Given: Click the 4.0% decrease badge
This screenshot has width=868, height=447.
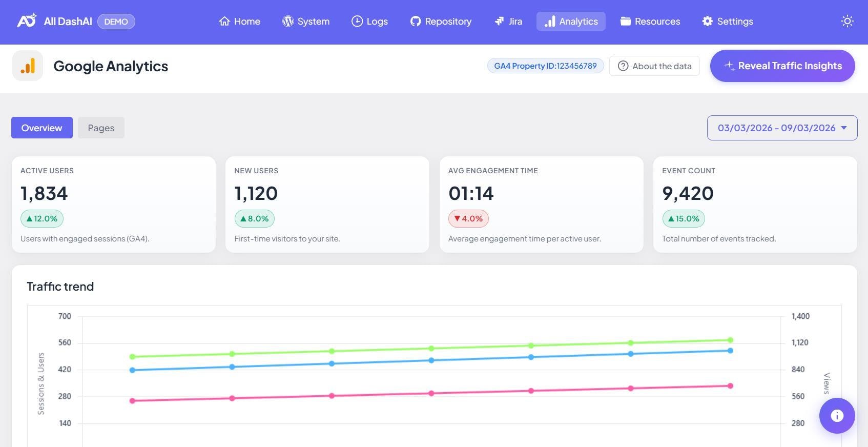Looking at the screenshot, I should tap(468, 218).
